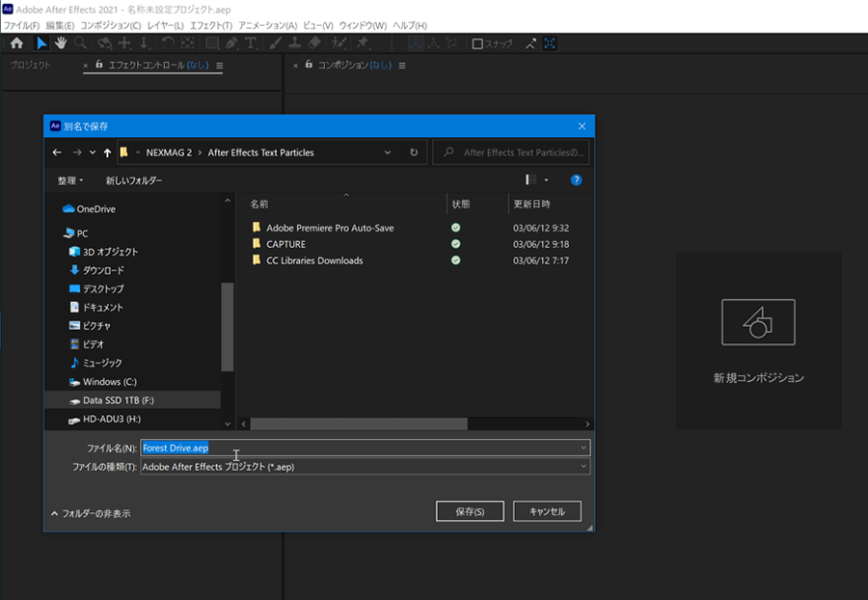
Task: Select the Puppet Pin tool
Action: pos(363,43)
